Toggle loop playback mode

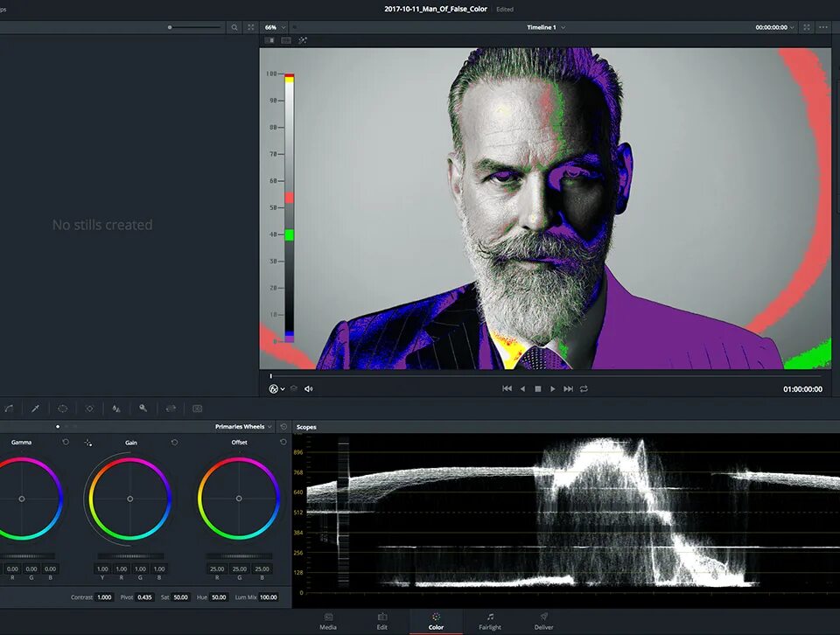583,388
